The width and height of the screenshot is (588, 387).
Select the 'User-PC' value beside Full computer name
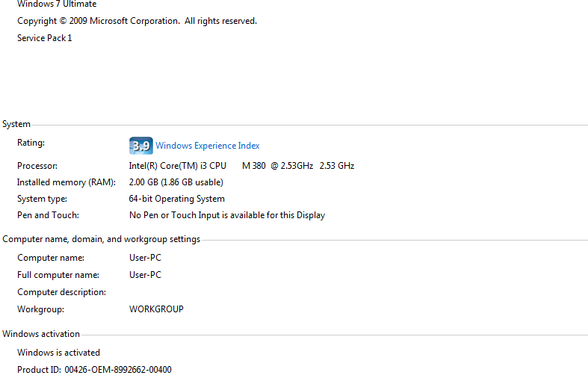coord(145,275)
